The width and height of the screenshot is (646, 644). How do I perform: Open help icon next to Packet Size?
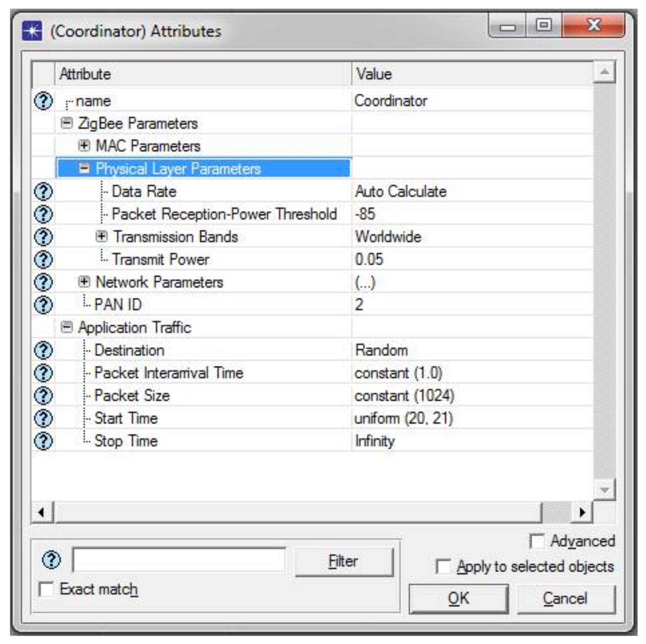click(x=43, y=396)
